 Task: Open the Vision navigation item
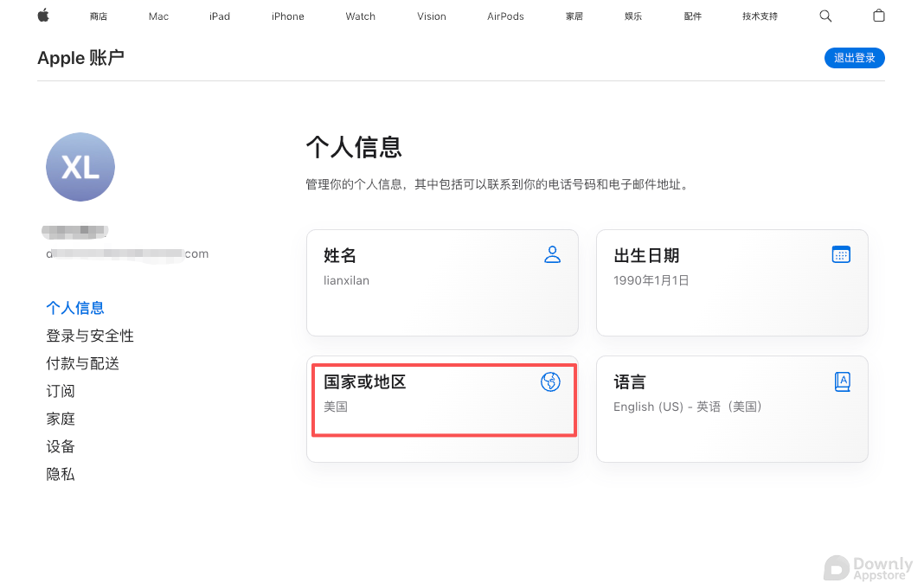coord(432,16)
